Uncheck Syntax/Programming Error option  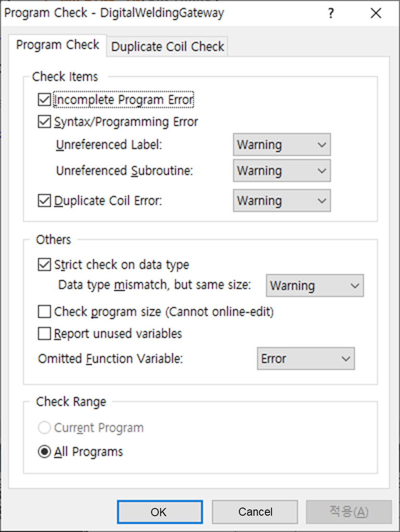45,122
